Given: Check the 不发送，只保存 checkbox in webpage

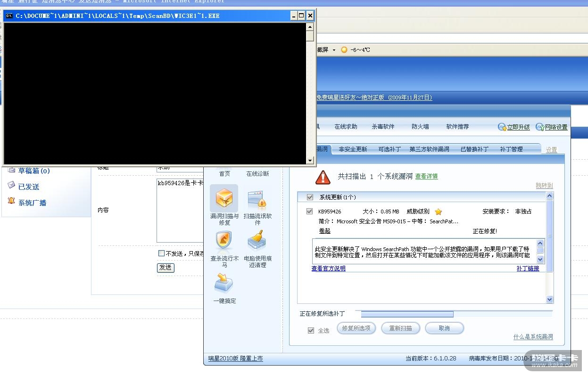Looking at the screenshot, I should tap(161, 253).
